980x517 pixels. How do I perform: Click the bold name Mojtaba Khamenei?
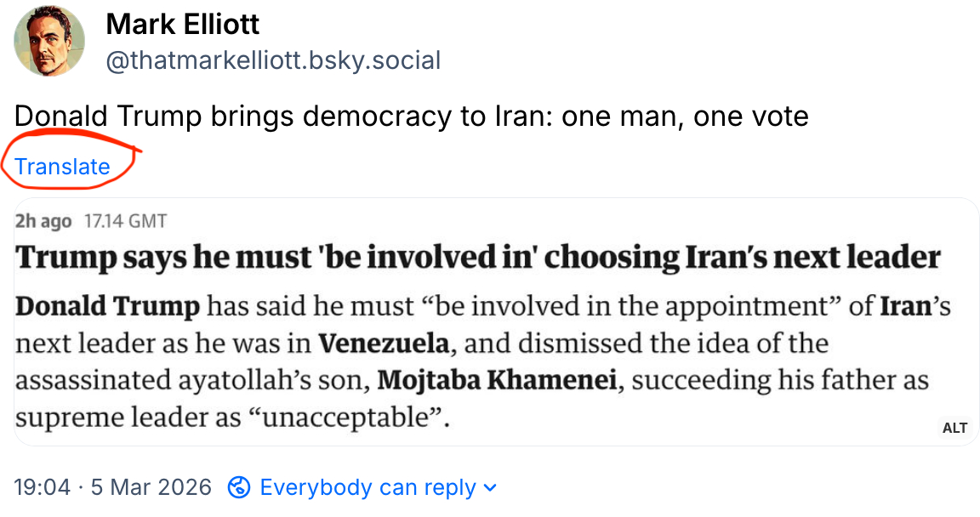pyautogui.click(x=498, y=380)
